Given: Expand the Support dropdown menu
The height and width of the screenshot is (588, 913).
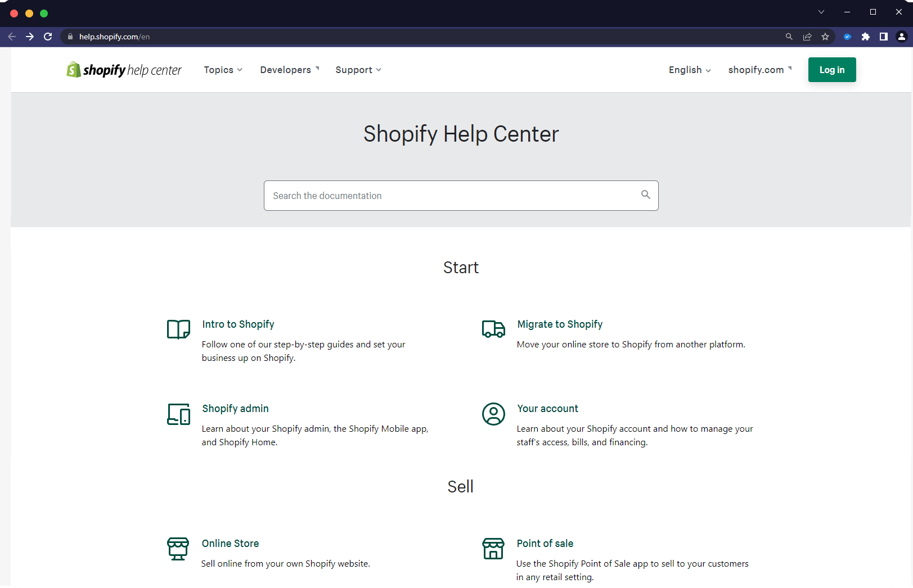Looking at the screenshot, I should 358,70.
